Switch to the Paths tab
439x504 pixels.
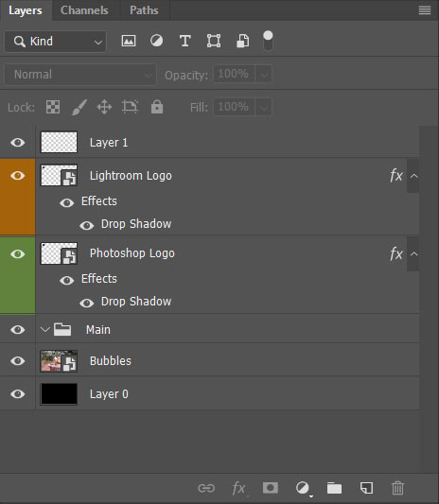[x=144, y=10]
